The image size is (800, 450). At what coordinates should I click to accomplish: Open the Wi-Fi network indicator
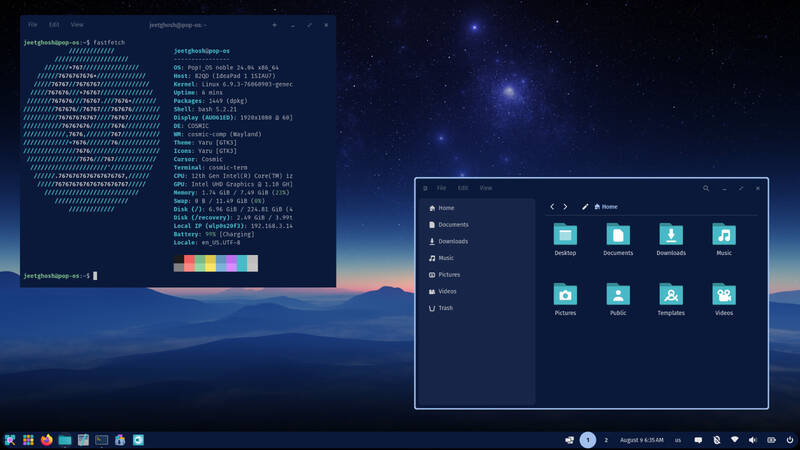[735, 440]
